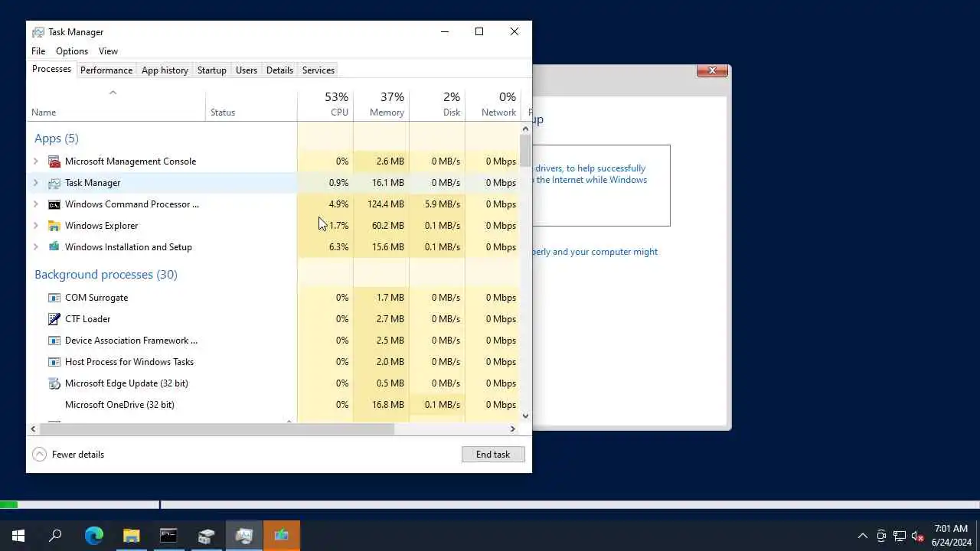980x551 pixels.
Task: Click the horizontal scrollbar thumb
Action: coord(217,429)
